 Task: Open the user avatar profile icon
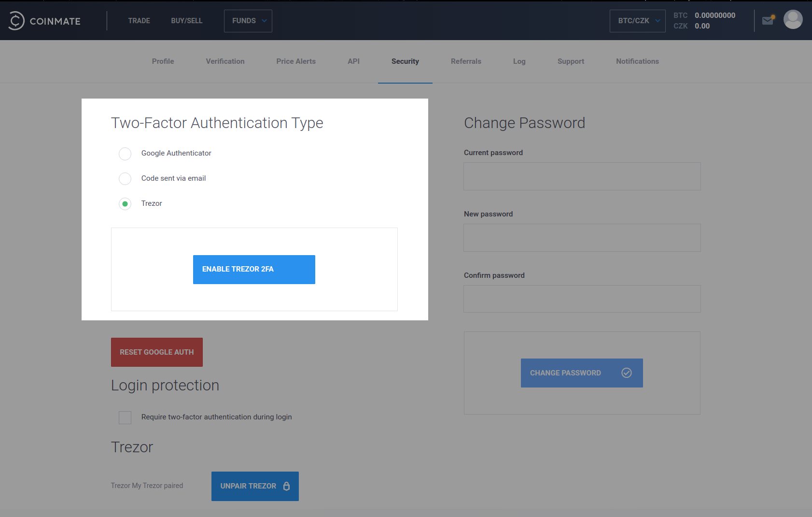point(793,20)
